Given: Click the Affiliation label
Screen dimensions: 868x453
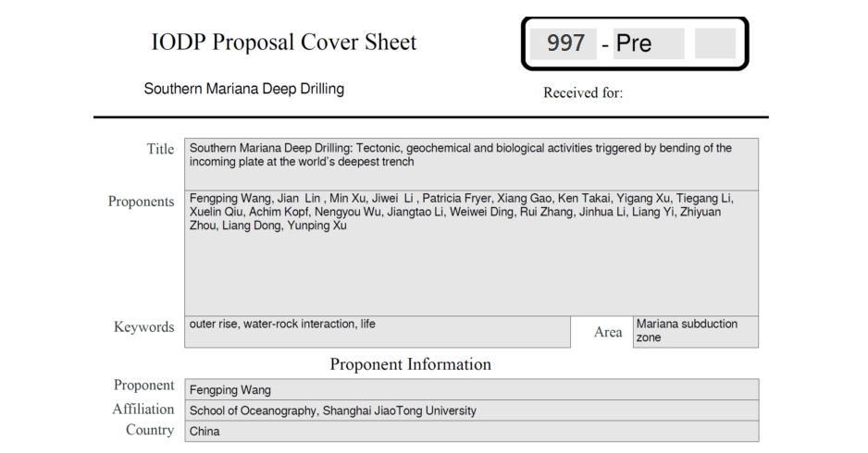Looking at the screenshot, I should click(x=143, y=409).
